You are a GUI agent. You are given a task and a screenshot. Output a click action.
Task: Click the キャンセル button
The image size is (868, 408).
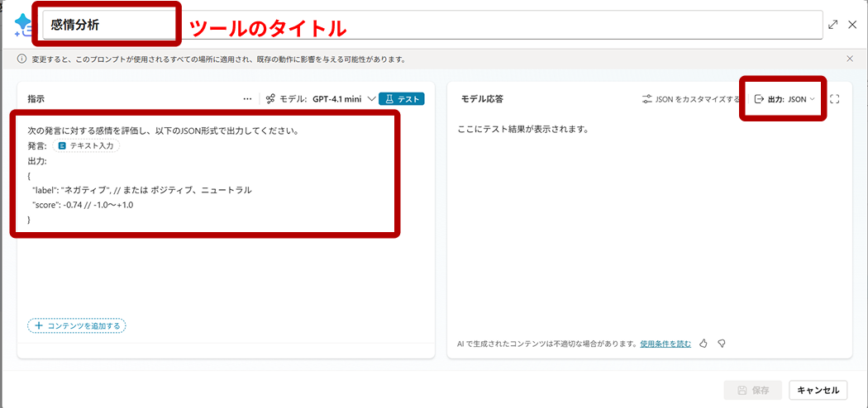click(x=818, y=390)
